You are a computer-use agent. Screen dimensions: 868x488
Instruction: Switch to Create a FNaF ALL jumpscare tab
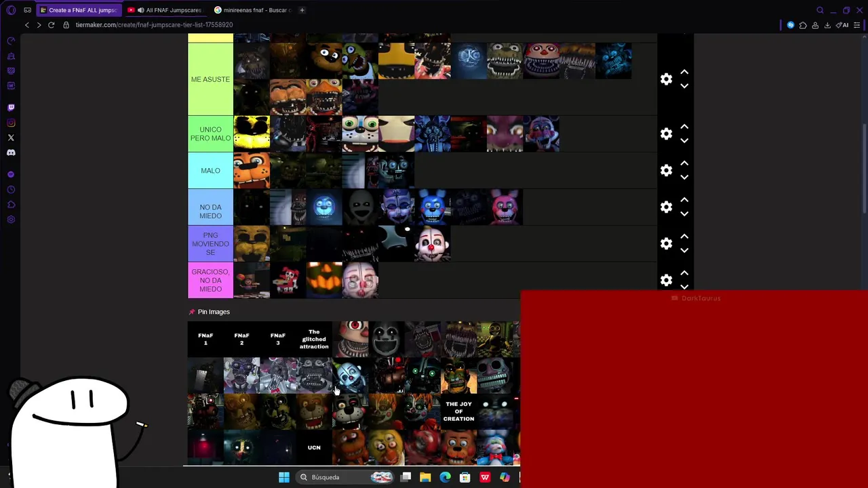coord(79,10)
